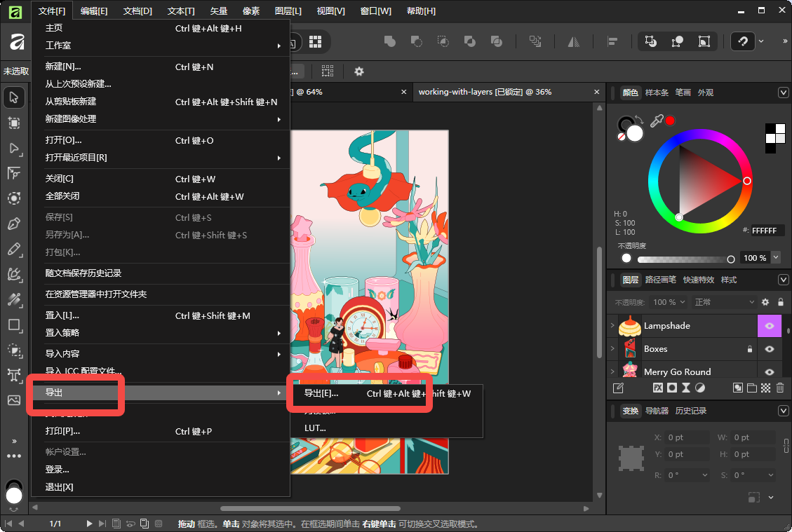The width and height of the screenshot is (792, 532).
Task: Select the Frame Text tool
Action: pyautogui.click(x=14, y=375)
